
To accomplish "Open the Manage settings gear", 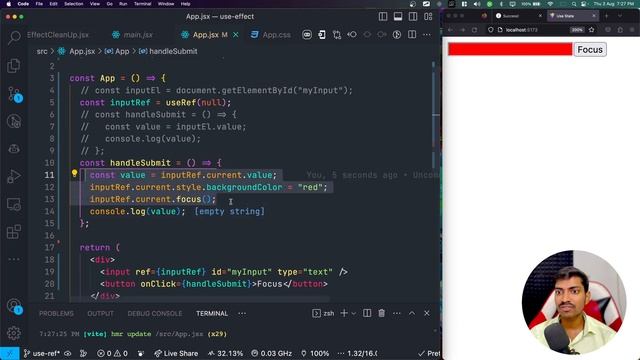I will (14, 333).
